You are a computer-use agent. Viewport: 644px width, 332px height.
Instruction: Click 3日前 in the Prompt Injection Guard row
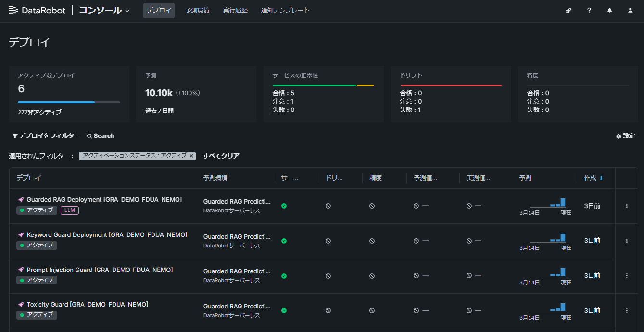pyautogui.click(x=593, y=276)
